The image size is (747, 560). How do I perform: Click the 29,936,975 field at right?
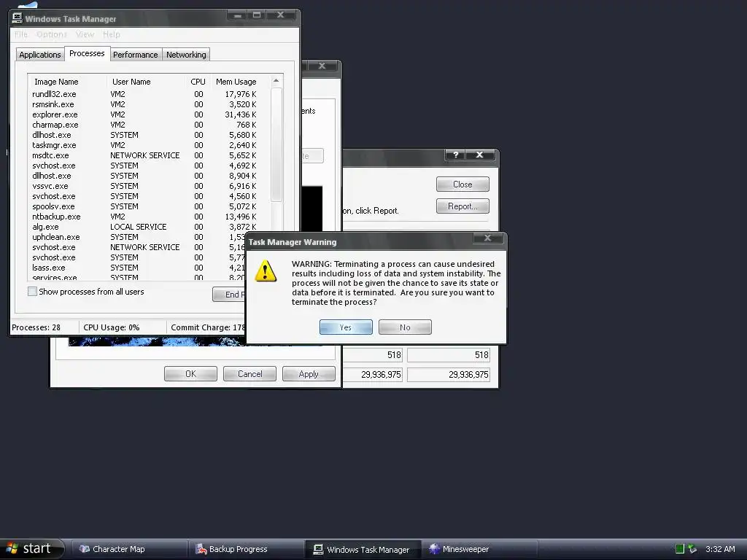(449, 375)
